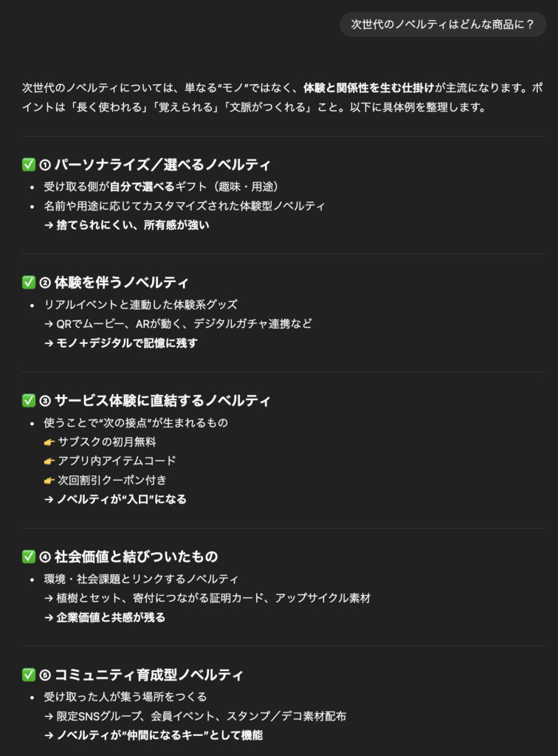The width and height of the screenshot is (558, 756).
Task: Click the checkmark beside コミュニティ育成型ノベルティ
Action: (29, 675)
